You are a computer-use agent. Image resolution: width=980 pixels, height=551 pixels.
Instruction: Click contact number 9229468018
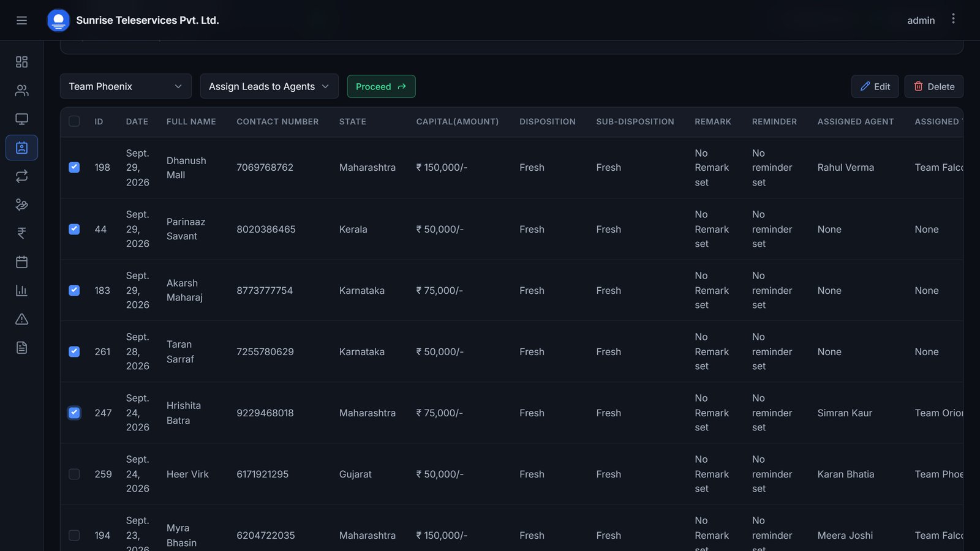point(265,413)
